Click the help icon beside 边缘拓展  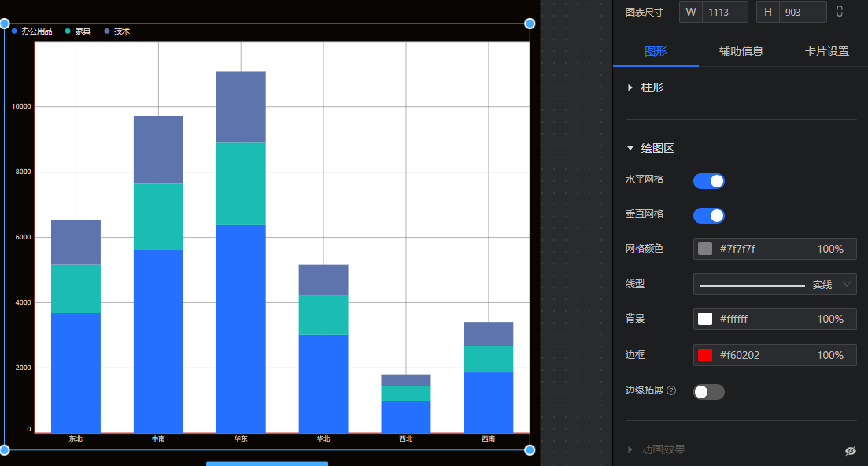coord(671,390)
